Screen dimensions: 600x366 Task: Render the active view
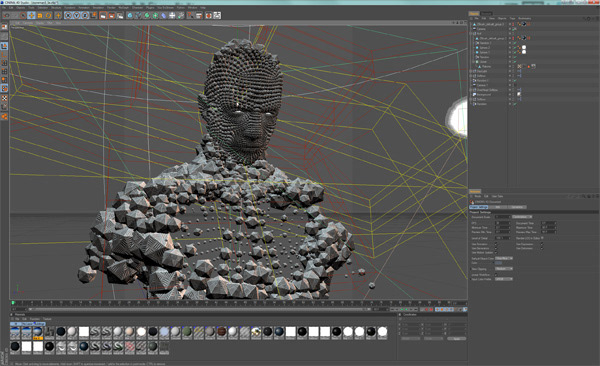click(103, 15)
